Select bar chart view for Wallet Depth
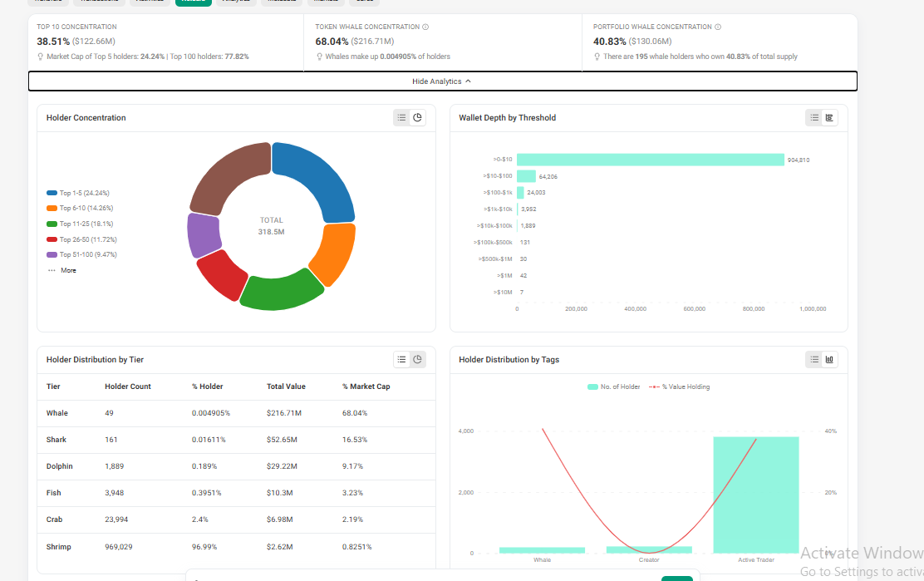 [829, 118]
